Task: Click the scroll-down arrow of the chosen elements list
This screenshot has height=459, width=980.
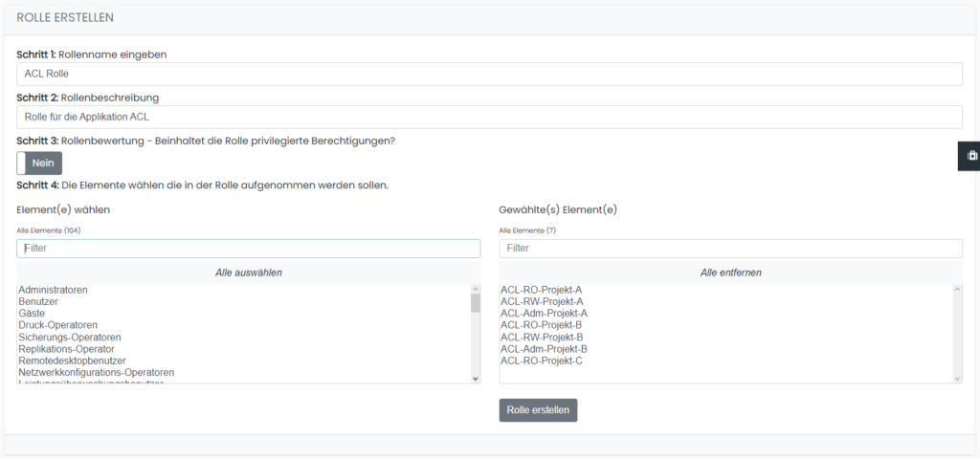Action: click(957, 379)
